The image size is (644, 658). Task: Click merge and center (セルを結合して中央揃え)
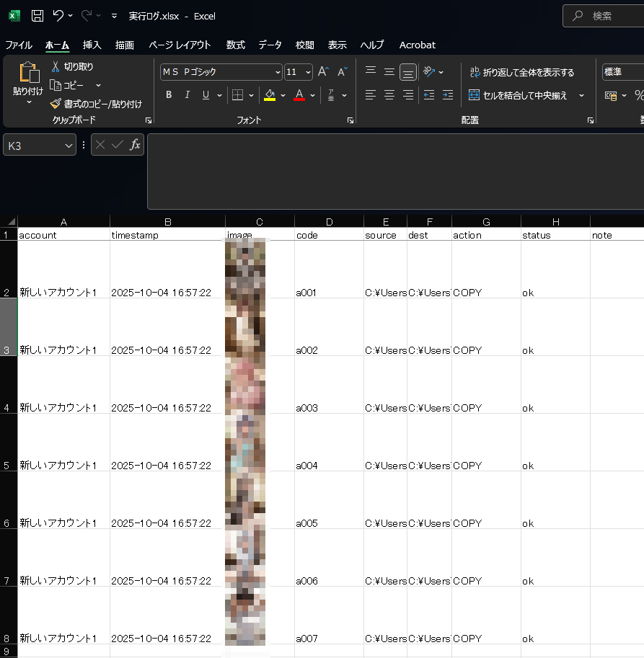pos(519,95)
